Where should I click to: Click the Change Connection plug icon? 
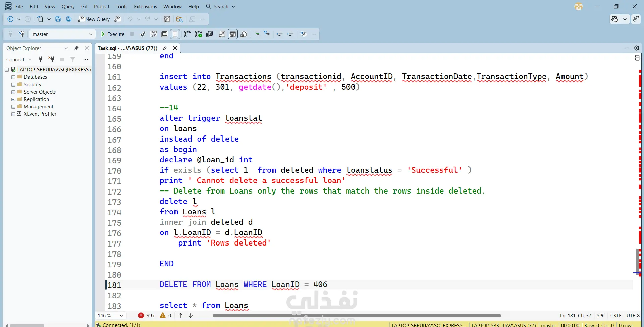point(21,34)
